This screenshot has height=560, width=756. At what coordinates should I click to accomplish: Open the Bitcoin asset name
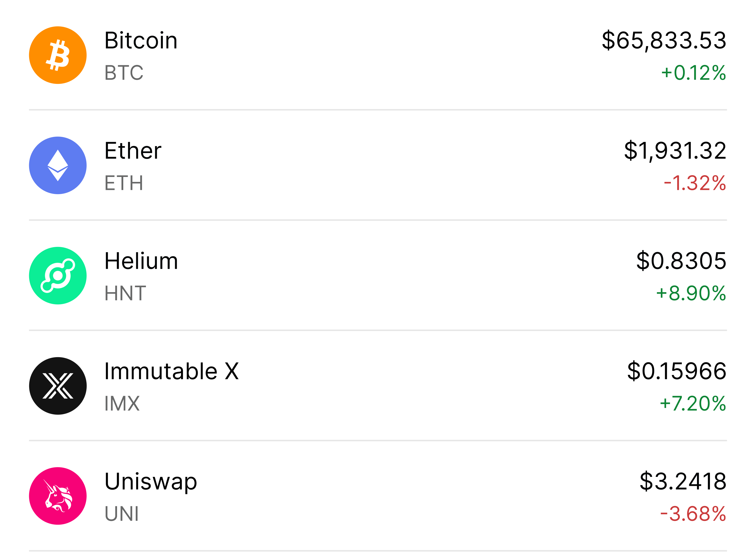click(x=141, y=41)
